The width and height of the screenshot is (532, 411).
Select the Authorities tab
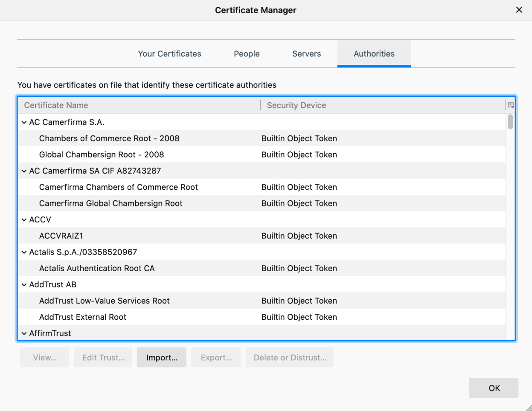coord(374,54)
